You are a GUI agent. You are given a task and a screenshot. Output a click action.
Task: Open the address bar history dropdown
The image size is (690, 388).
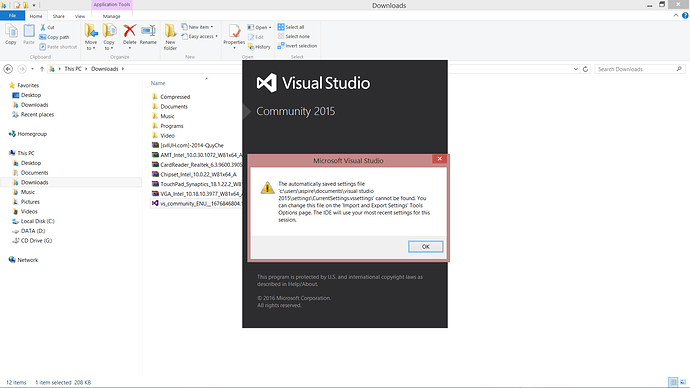[x=576, y=69]
